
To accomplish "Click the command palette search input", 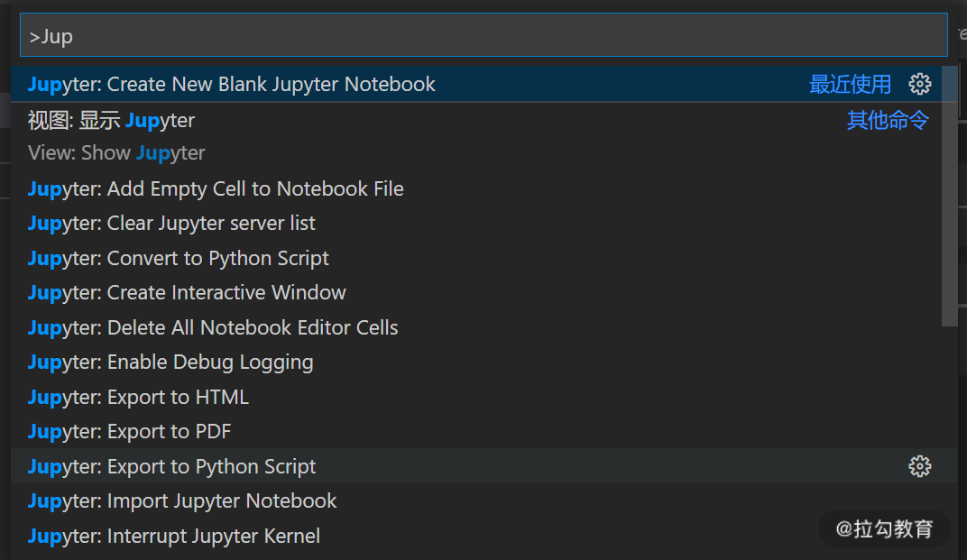I will coord(483,36).
